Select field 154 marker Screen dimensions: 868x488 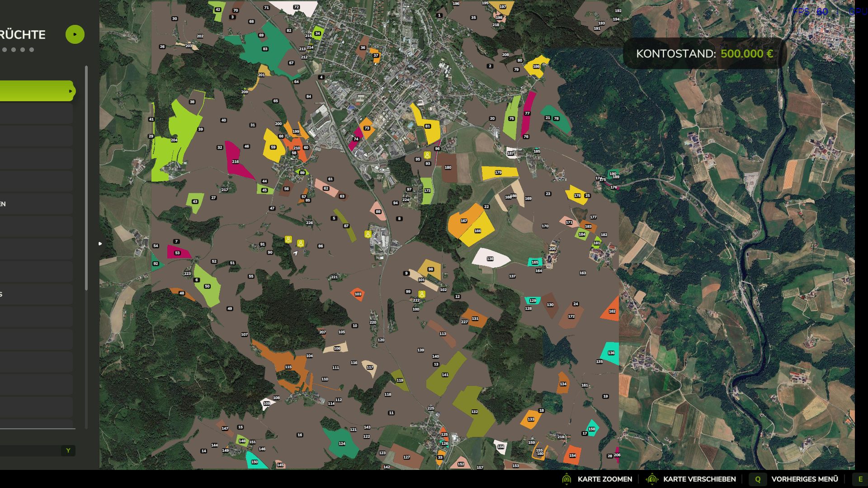pos(572,455)
